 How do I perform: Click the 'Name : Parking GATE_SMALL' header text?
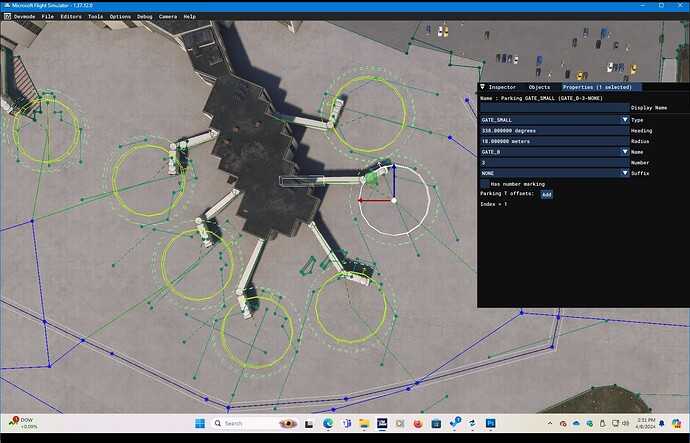pos(541,98)
